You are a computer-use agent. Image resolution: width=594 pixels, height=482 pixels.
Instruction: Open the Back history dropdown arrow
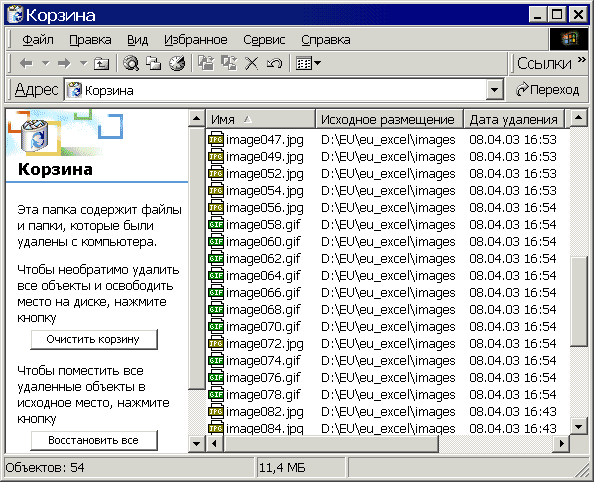coord(45,63)
